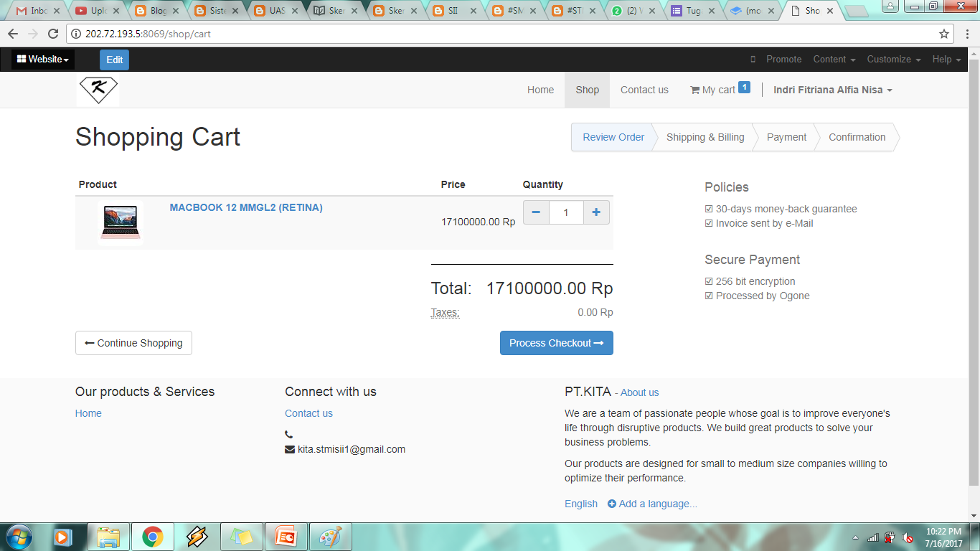Viewport: 980px width, 551px height.
Task: Open the Website dropdown menu
Action: click(x=43, y=60)
